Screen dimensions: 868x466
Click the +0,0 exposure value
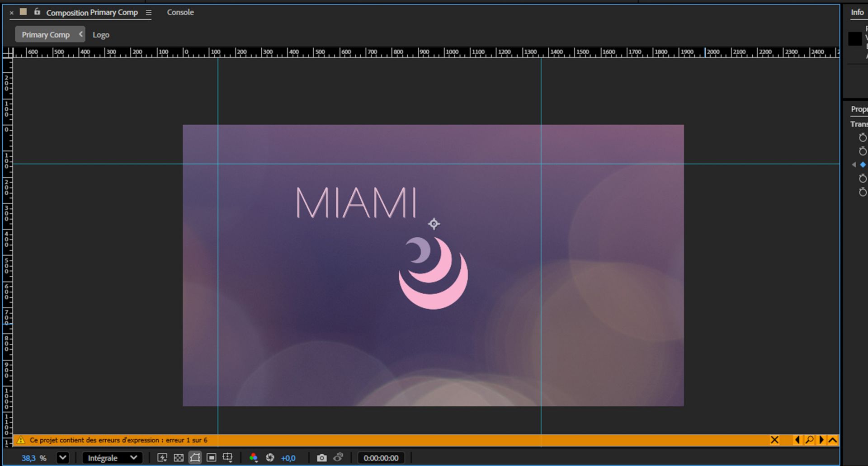[x=288, y=458]
